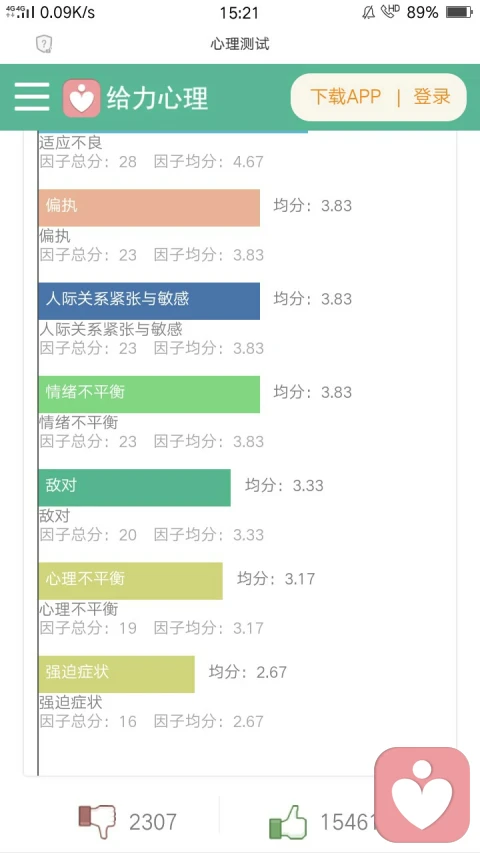The image size is (480, 853).
Task: Select the orange 偏执 bar
Action: pos(149,208)
